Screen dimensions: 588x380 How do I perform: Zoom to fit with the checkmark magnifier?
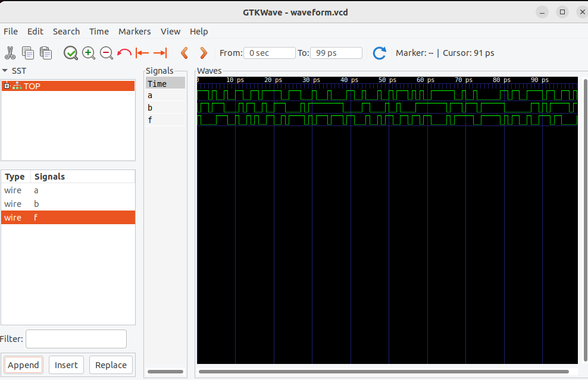pyautogui.click(x=71, y=52)
